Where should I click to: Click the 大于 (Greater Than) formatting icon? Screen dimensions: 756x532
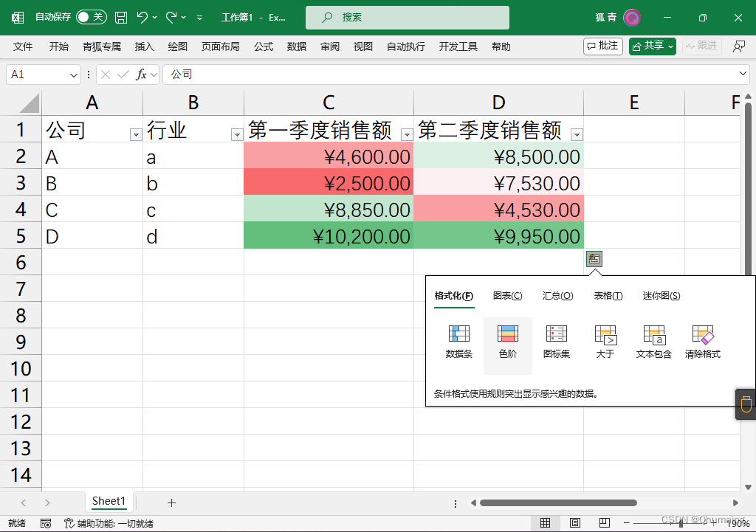605,341
